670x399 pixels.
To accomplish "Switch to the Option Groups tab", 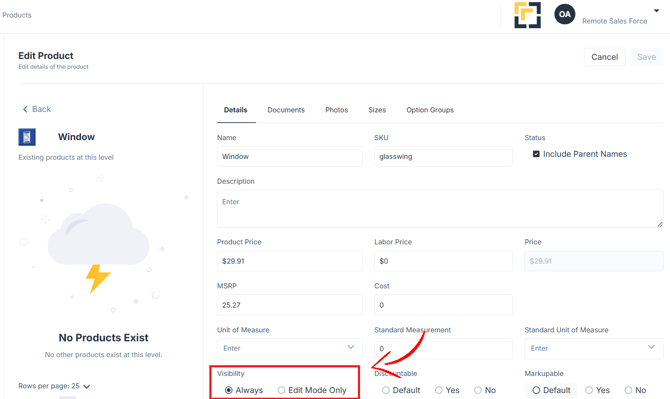I will click(430, 110).
